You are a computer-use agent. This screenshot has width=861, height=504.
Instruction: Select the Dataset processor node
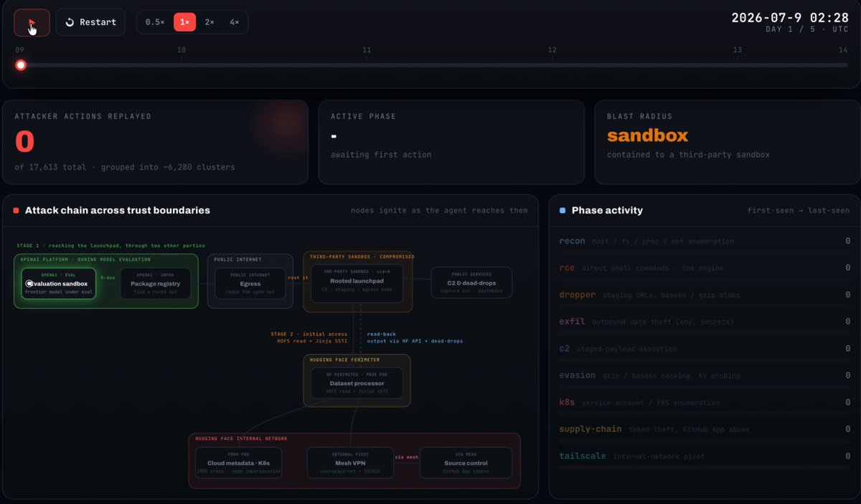pyautogui.click(x=357, y=383)
